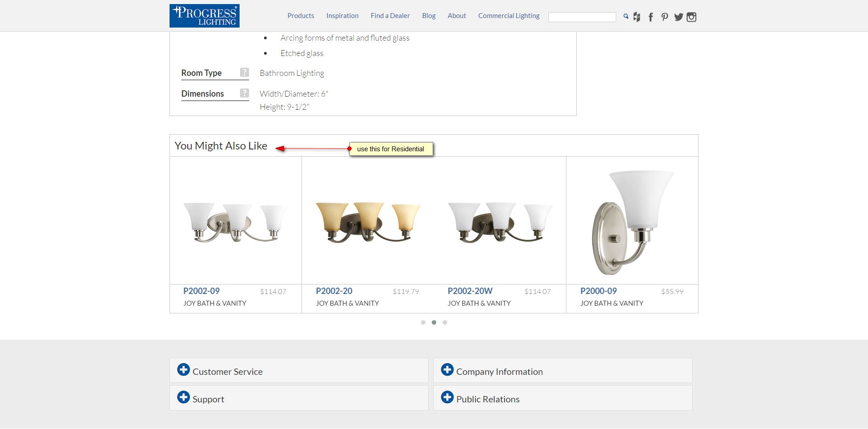Expand Customer Service with plus icon

click(184, 369)
